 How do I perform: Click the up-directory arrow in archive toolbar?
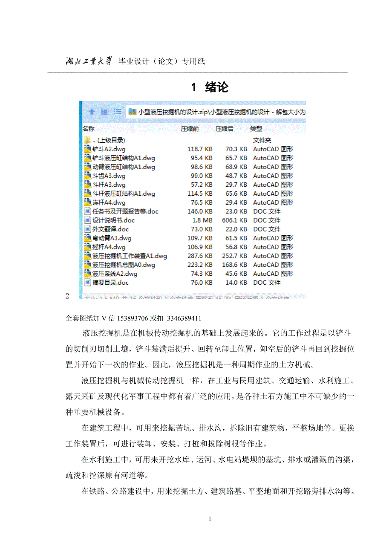91,112
